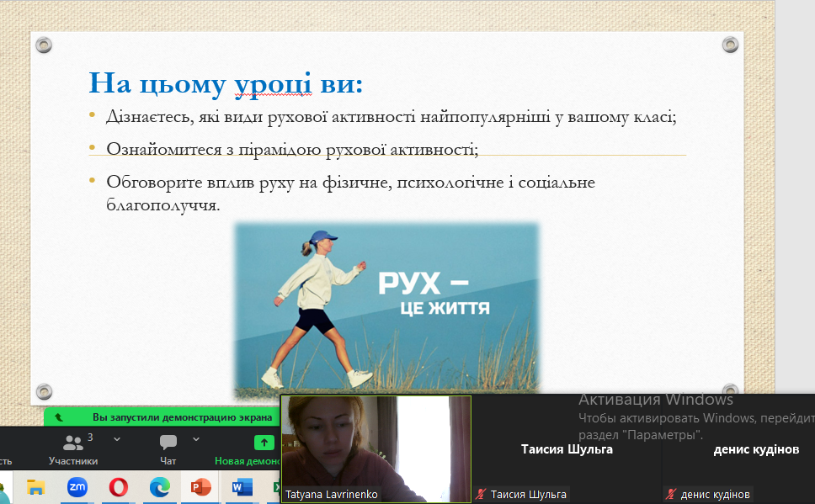
Task: Expand the arrow next to Участники
Action: tap(117, 439)
